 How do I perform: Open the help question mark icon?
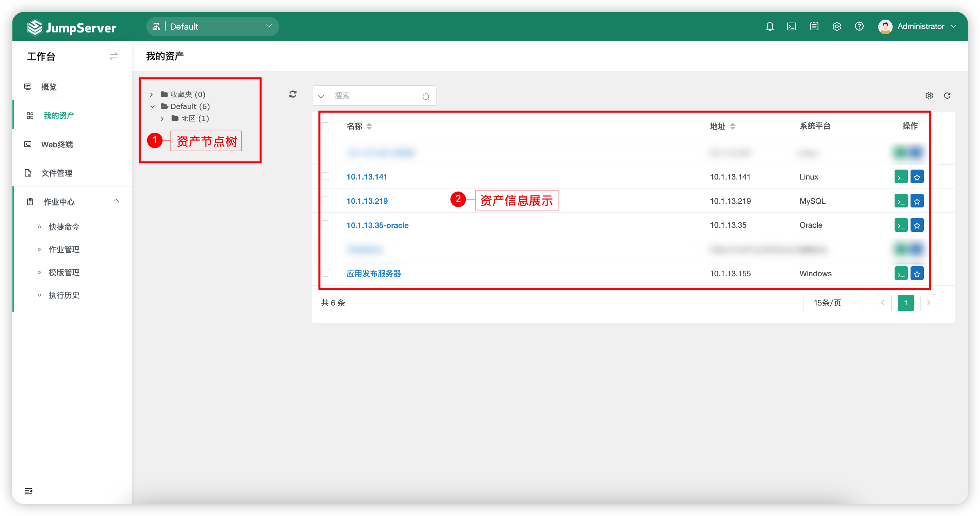(859, 26)
